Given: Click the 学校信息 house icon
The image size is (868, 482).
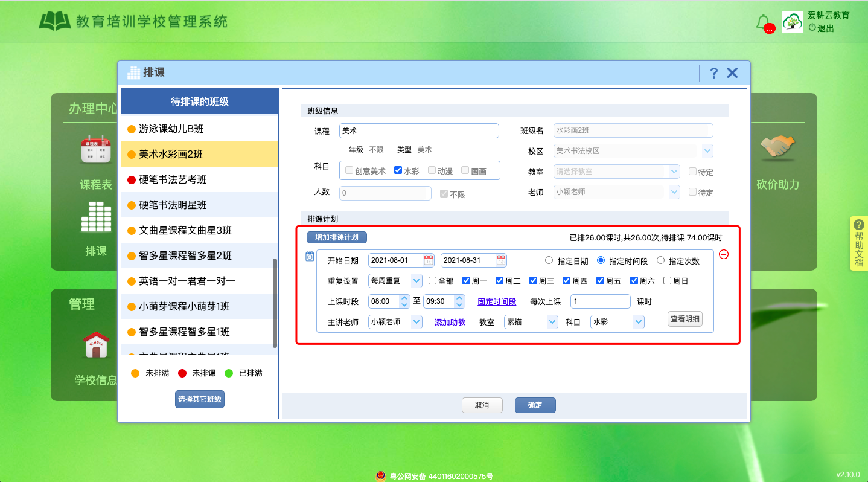Looking at the screenshot, I should pos(97,345).
